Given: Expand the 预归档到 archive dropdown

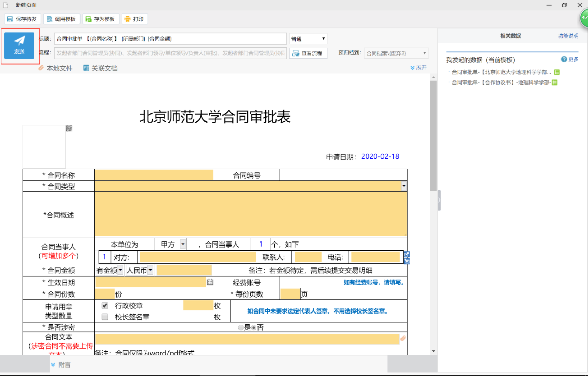Looking at the screenshot, I should pos(396,53).
